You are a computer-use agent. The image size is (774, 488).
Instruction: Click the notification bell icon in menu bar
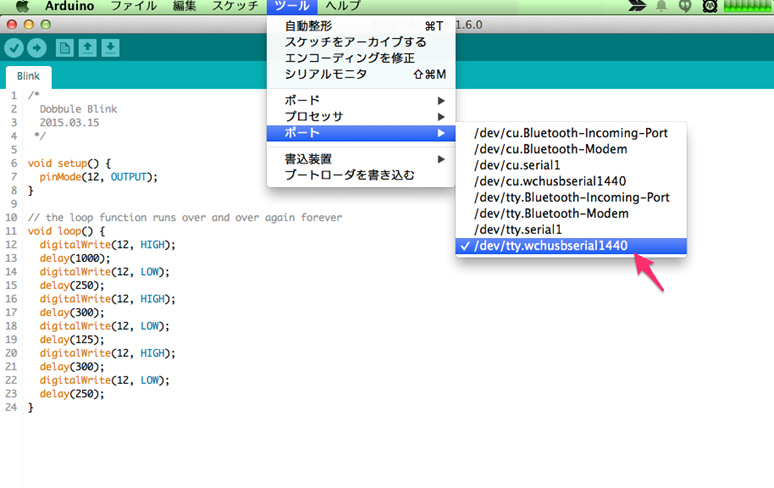tap(661, 7)
